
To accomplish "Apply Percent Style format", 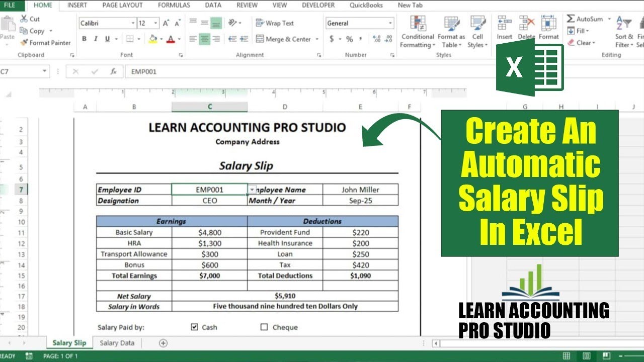I will click(349, 39).
